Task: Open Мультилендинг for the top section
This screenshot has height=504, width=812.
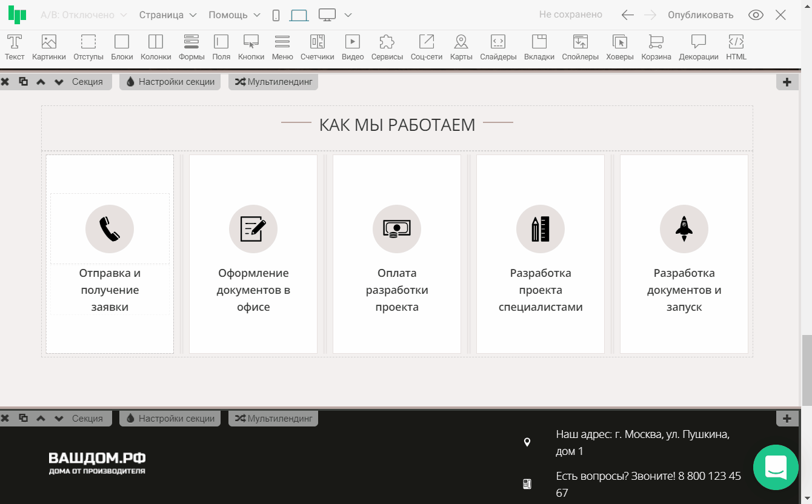Action: pos(273,82)
